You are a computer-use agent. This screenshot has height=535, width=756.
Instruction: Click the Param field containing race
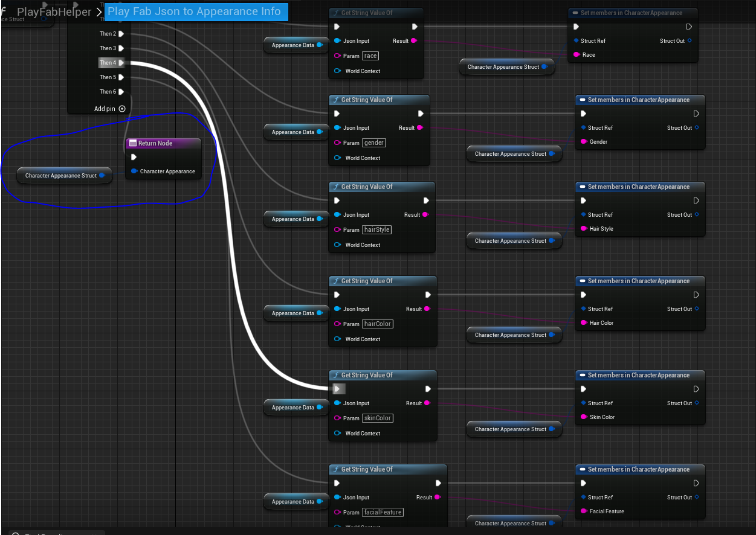coord(370,56)
